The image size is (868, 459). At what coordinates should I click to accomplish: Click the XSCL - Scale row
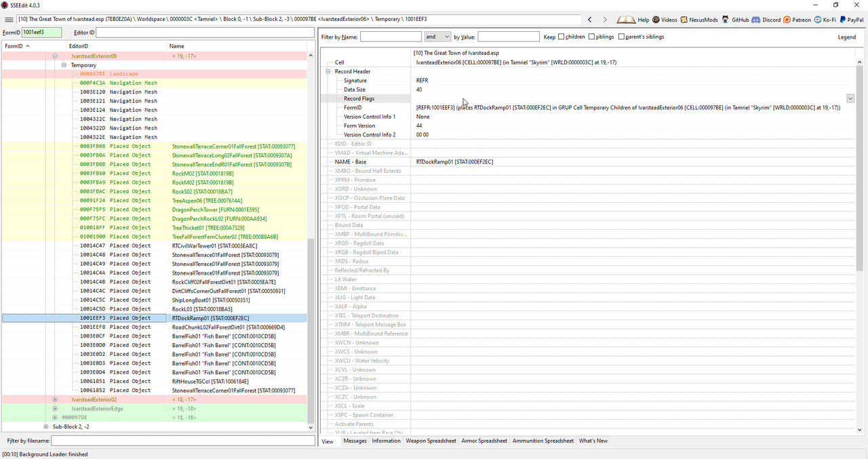click(589, 406)
